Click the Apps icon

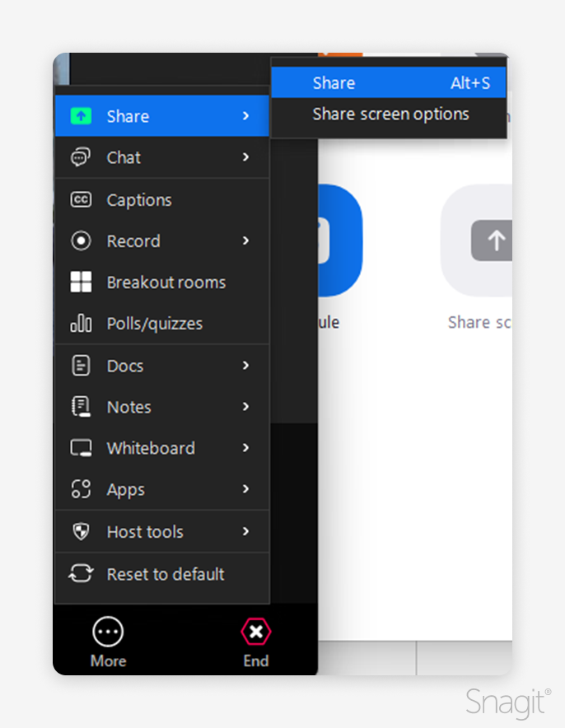(x=81, y=489)
